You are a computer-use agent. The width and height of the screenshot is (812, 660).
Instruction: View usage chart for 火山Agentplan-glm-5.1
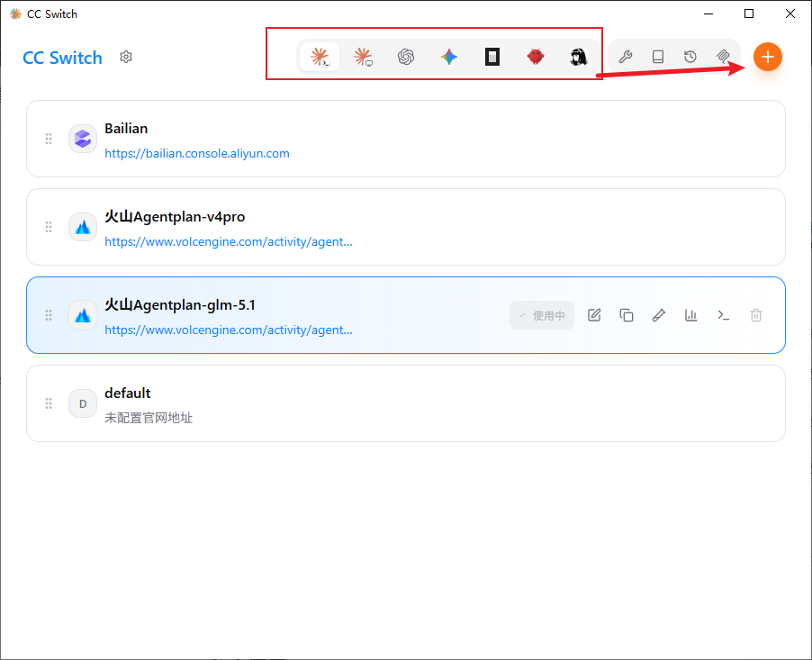pos(691,315)
